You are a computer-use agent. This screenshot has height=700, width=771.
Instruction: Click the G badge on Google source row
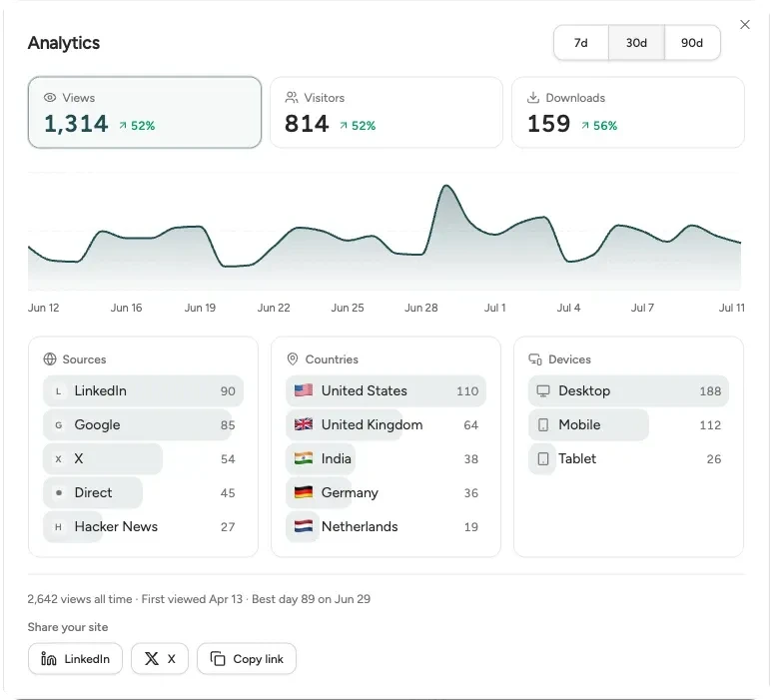coord(58,425)
